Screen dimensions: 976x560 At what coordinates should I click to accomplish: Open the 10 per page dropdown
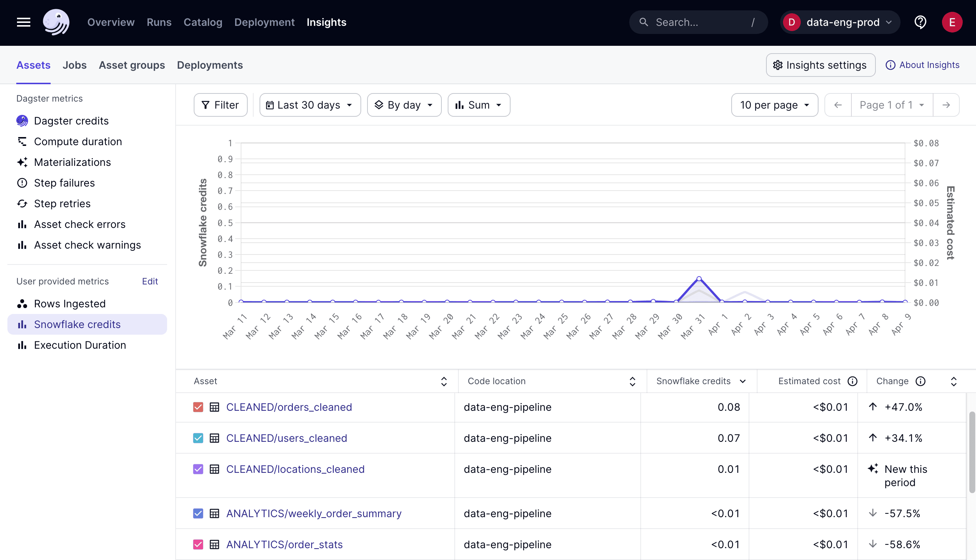(x=775, y=105)
